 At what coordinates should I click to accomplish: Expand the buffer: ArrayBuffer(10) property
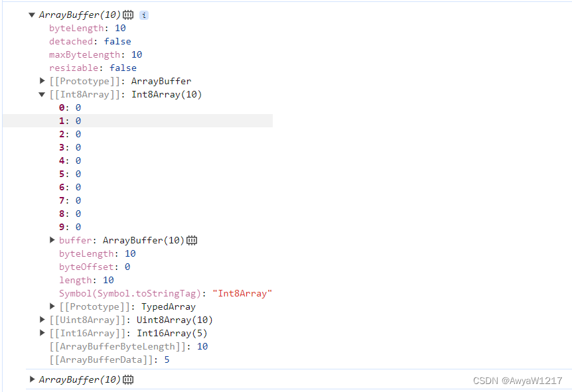(x=52, y=239)
